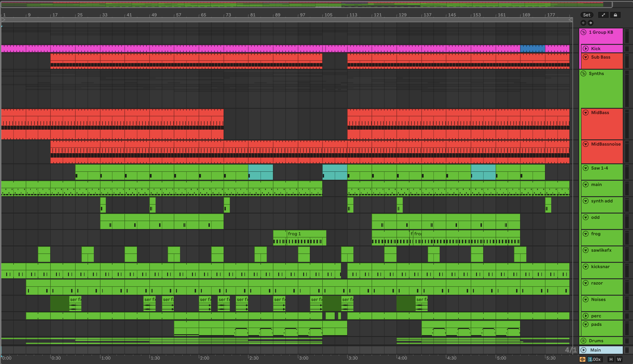Screen dimensions: 633x364
Task: Collapse the MidBassnoise track
Action: (586, 144)
